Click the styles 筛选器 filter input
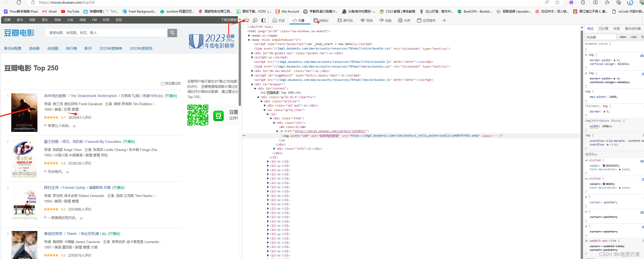Viewport: 644px width, 259px height. click(601, 37)
